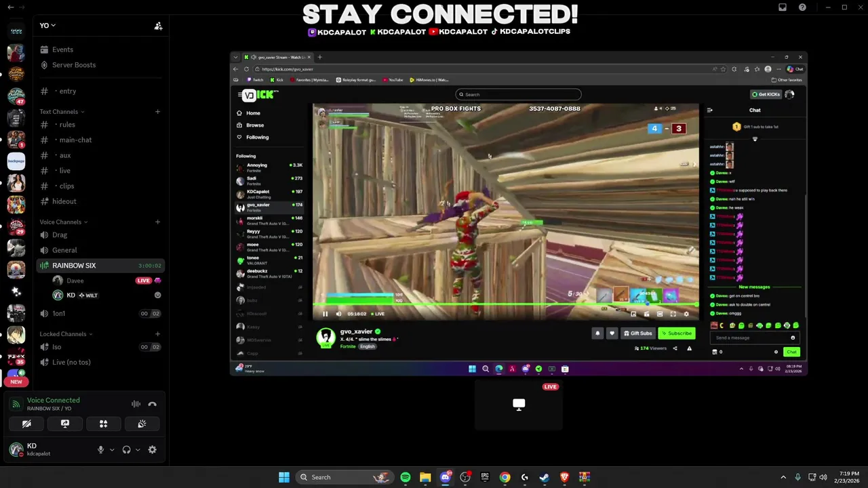Click the Kick search field

click(519, 94)
